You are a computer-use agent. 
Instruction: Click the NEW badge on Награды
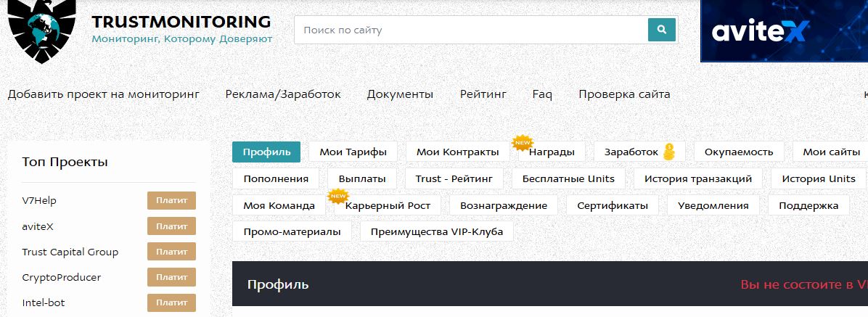coord(523,142)
